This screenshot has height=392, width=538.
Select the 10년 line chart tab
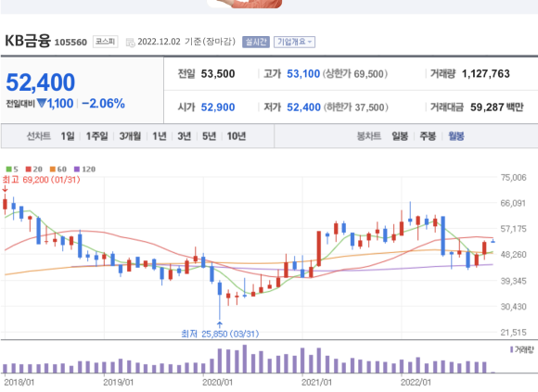click(x=237, y=136)
